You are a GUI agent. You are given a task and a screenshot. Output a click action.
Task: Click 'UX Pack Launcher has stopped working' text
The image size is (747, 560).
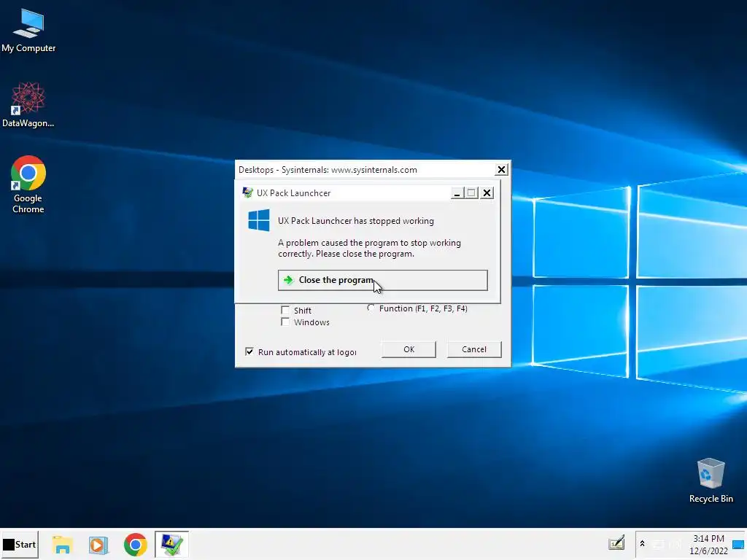pyautogui.click(x=356, y=221)
